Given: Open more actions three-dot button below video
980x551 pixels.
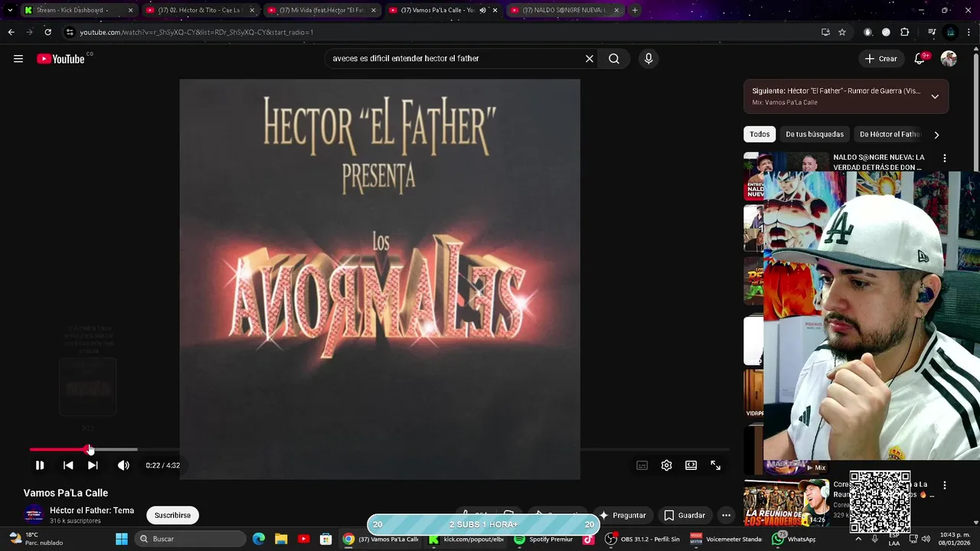Looking at the screenshot, I should 726,515.
